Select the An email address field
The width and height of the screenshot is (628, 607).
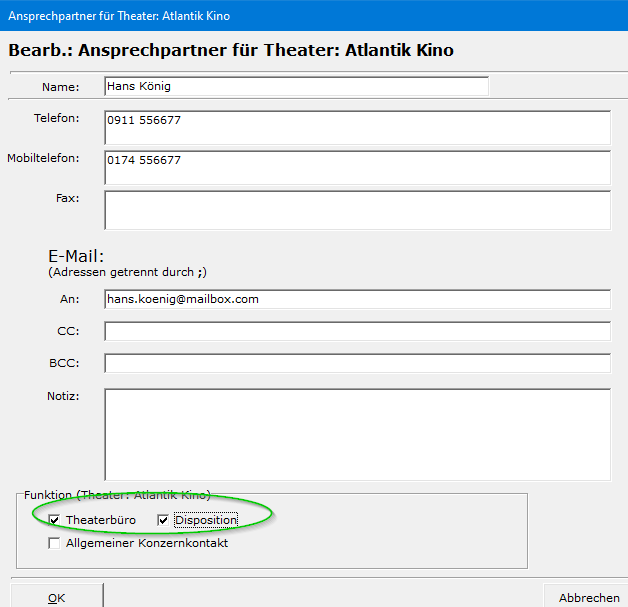point(357,299)
